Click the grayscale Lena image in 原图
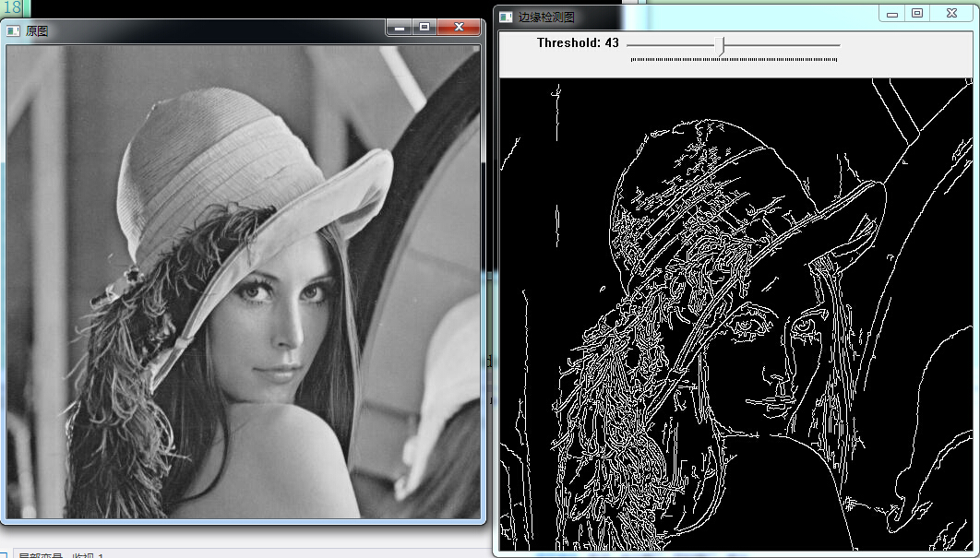The width and height of the screenshot is (980, 558). pos(244,281)
